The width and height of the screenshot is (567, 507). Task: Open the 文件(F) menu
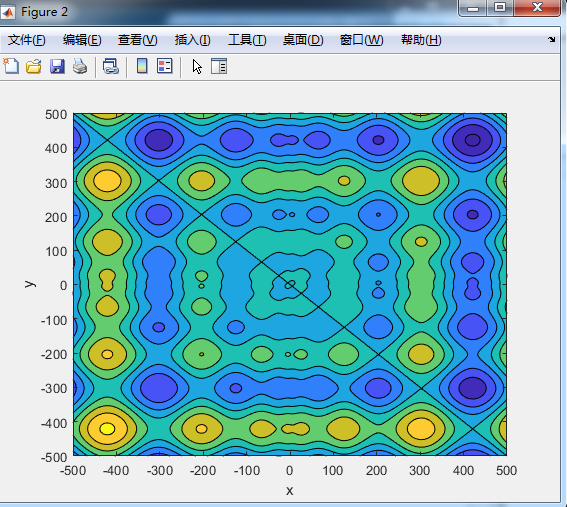coord(27,40)
